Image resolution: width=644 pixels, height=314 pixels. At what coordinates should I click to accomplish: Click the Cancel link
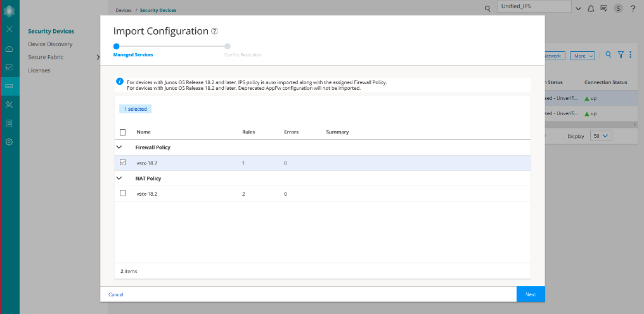click(115, 294)
